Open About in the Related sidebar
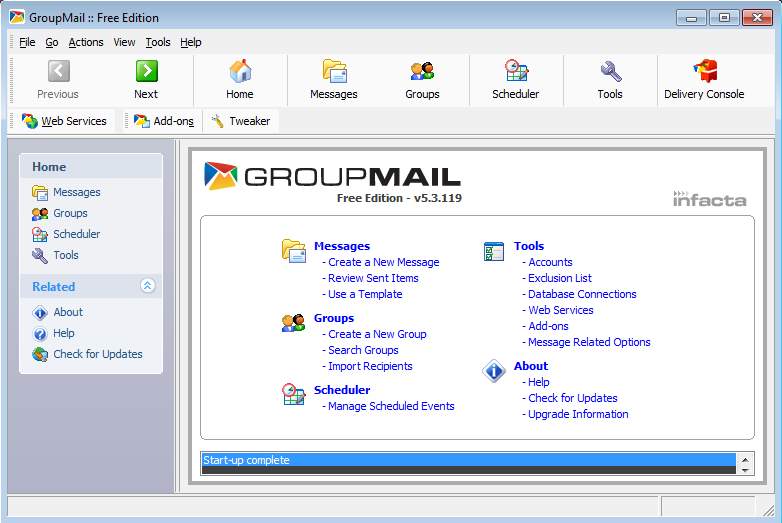 pos(57,313)
